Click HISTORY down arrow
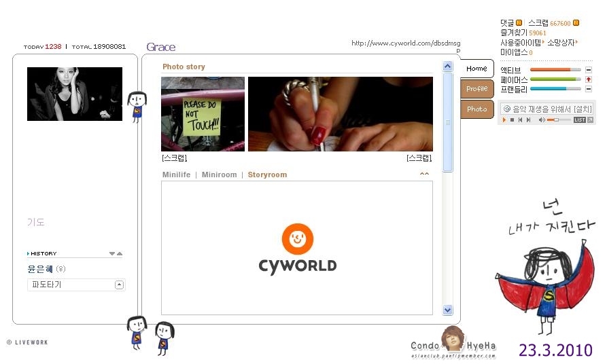The width and height of the screenshot is (607, 364). 112,254
